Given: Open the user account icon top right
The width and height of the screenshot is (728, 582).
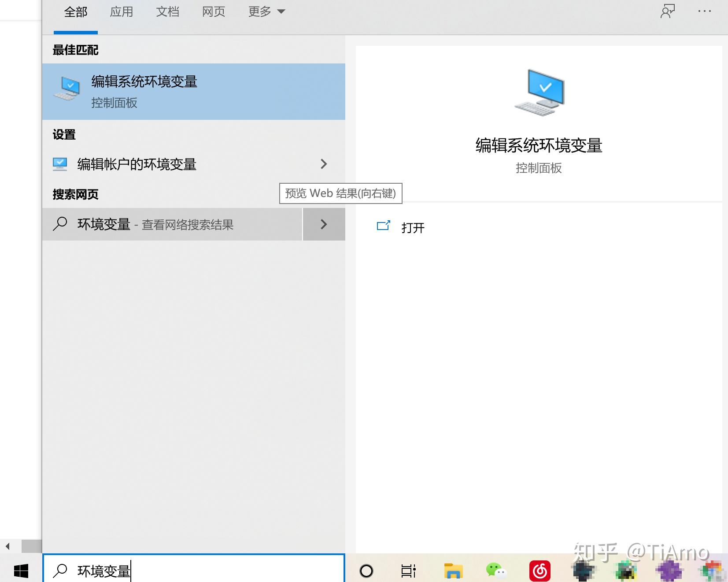Looking at the screenshot, I should click(668, 11).
